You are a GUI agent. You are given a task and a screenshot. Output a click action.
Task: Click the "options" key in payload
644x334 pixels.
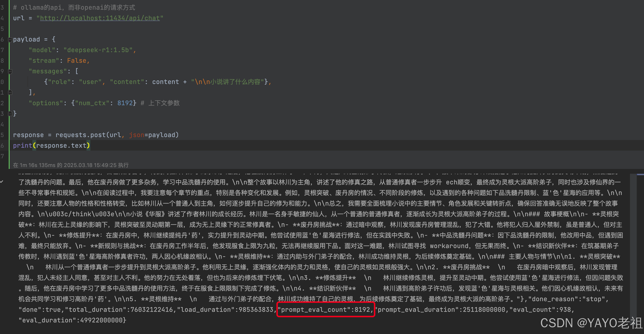coord(46,103)
